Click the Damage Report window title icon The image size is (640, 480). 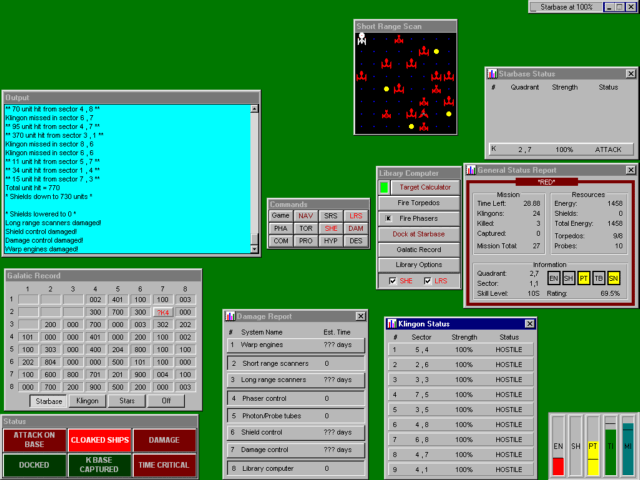pos(230,316)
